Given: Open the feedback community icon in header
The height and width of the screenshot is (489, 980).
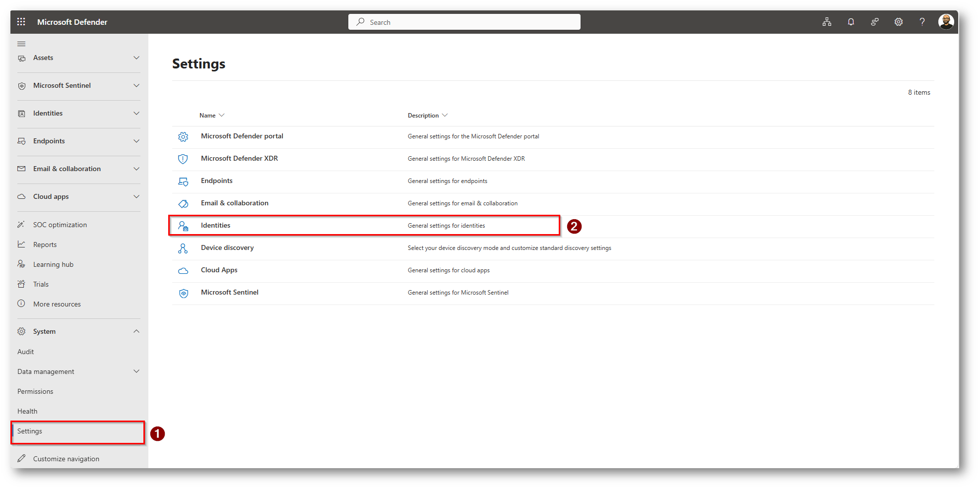Looking at the screenshot, I should point(875,22).
